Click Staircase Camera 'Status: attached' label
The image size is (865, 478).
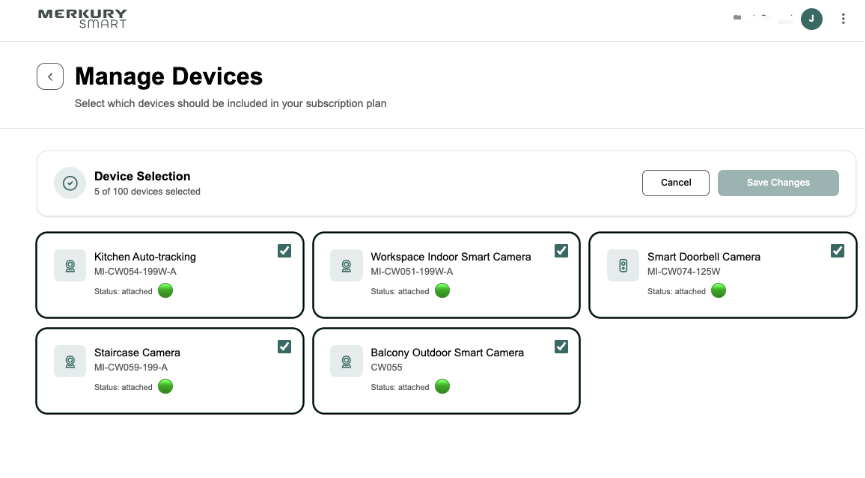click(x=123, y=387)
